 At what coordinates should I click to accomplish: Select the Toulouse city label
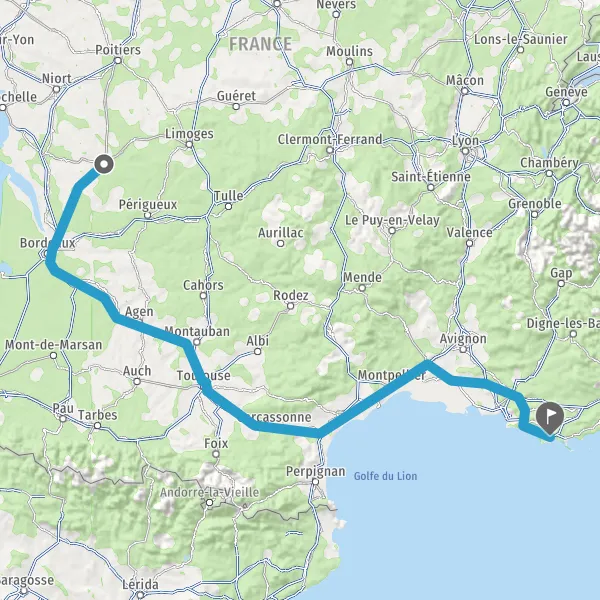(x=204, y=375)
